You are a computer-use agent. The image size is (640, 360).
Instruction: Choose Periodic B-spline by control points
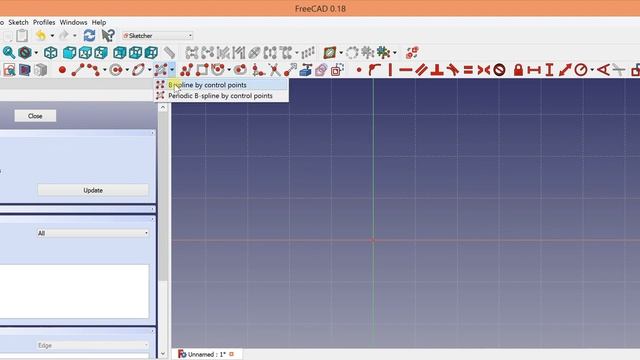pyautogui.click(x=221, y=96)
